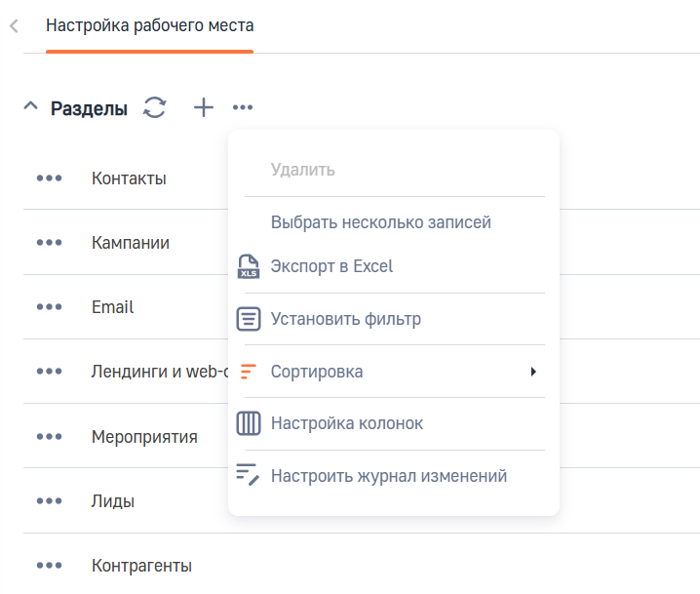Screen dimensions: 700x594
Task: Choose Настройка колонок menu item
Action: pos(347,423)
